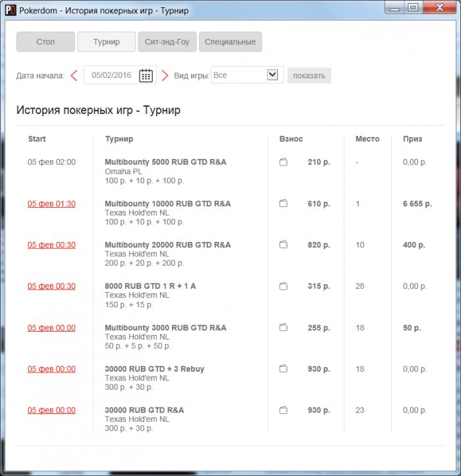This screenshot has height=476, width=461.
Task: Open 05 фев 00:30 link for Multibounty 20000
Action: tap(51, 245)
